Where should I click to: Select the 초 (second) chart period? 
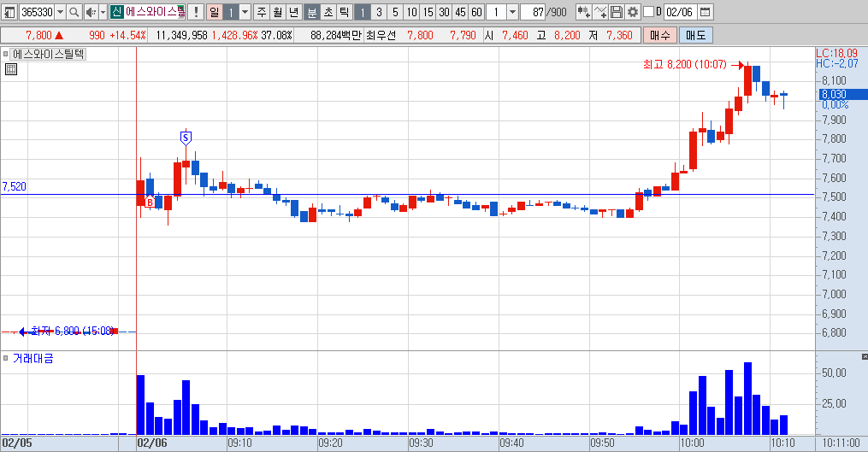point(328,12)
